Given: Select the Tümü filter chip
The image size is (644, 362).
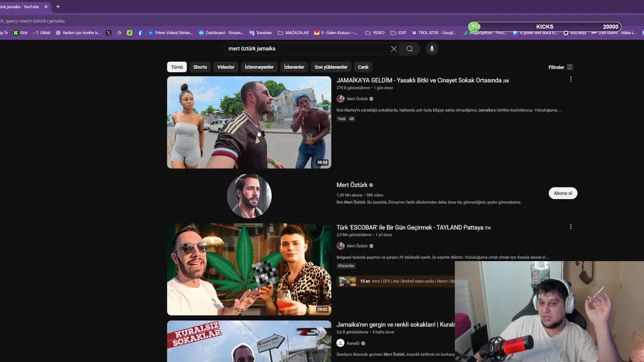Looking at the screenshot, I should tap(177, 67).
